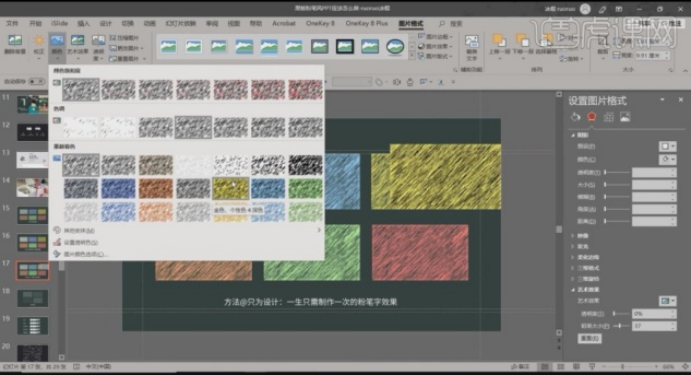This screenshot has height=375, width=691.
Task: Click the search magnifier icon in ribbon
Action: click(442, 23)
